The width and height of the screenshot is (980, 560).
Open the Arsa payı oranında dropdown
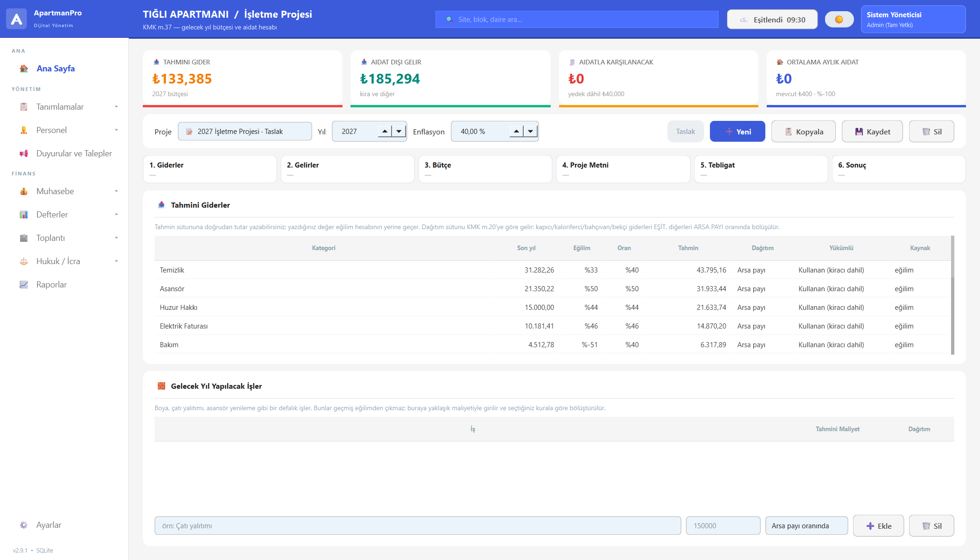point(806,526)
